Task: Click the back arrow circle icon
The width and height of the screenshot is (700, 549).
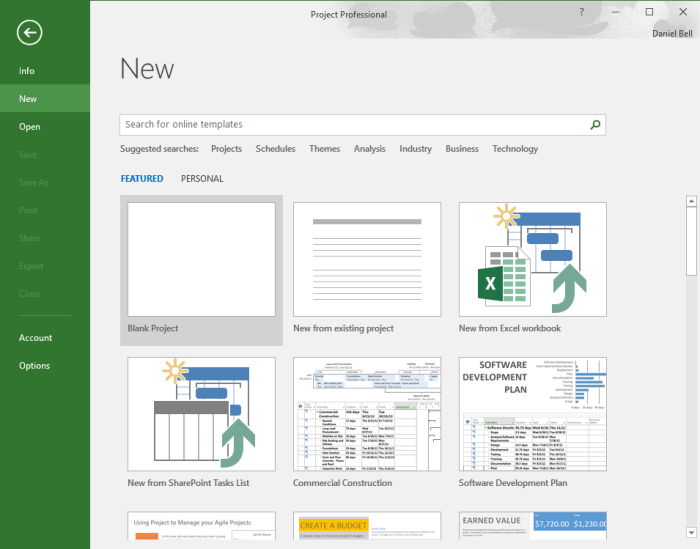Action: [x=29, y=33]
